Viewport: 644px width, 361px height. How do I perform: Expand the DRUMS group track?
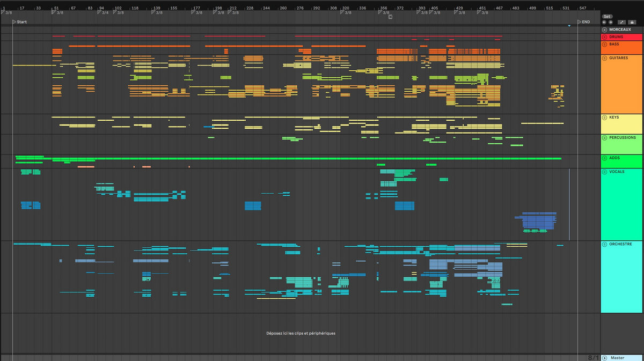(604, 37)
